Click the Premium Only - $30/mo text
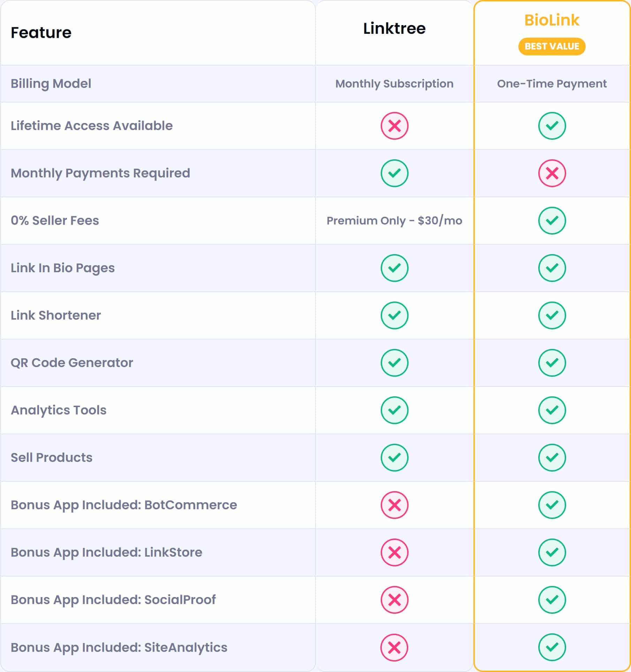The image size is (631, 672). [394, 221]
